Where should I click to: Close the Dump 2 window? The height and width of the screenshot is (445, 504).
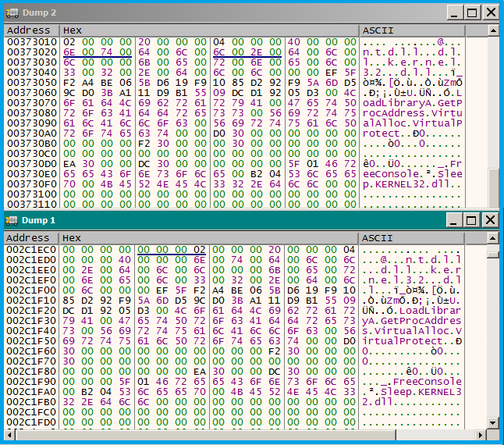click(x=491, y=12)
